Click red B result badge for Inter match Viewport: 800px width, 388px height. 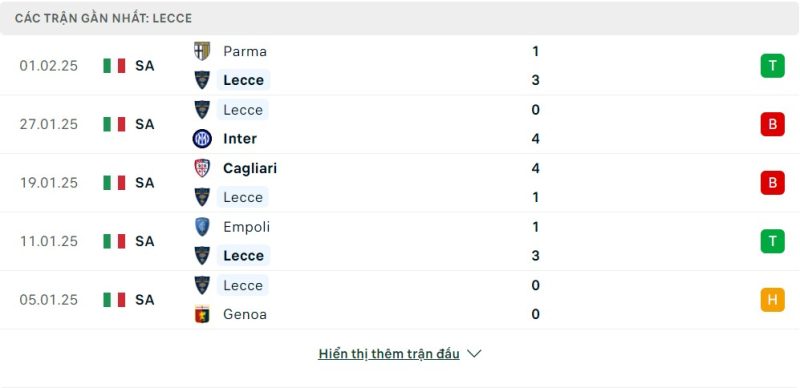tap(772, 124)
